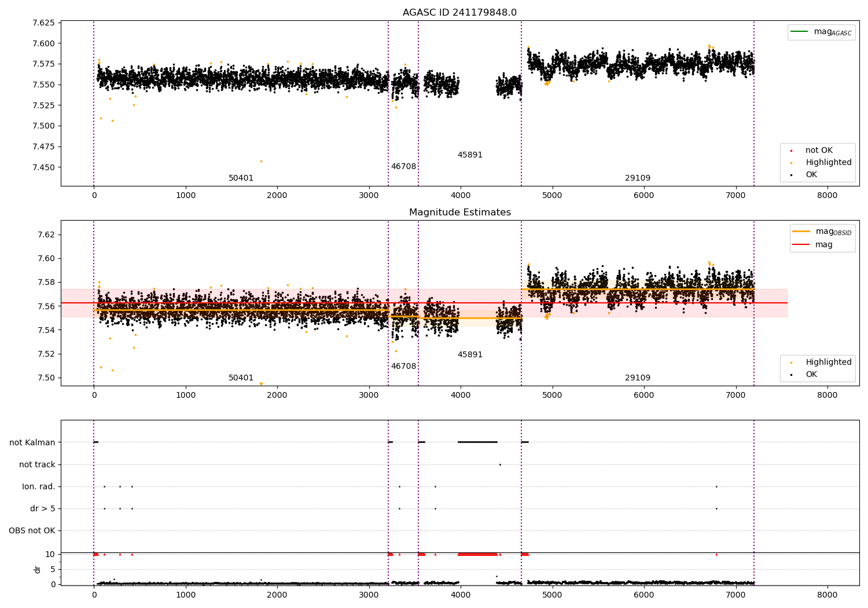Click the 'Ion. rad.' y-axis label
Viewport: 868px width, 608px height.
point(39,487)
